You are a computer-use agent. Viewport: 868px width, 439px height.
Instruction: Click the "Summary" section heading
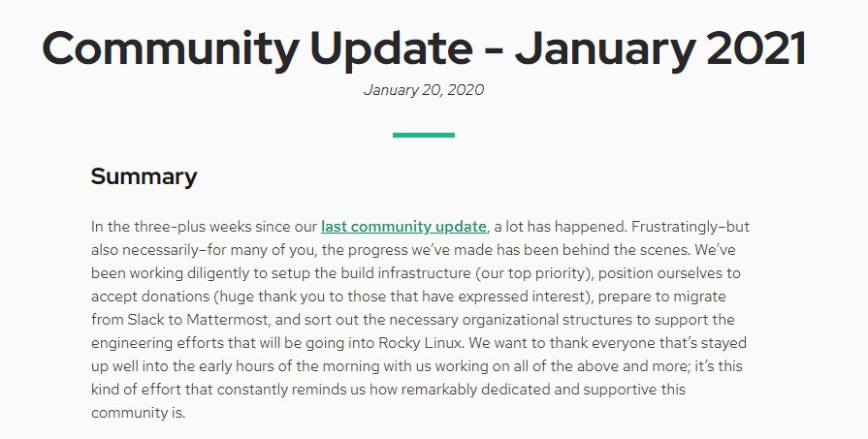pyautogui.click(x=144, y=176)
